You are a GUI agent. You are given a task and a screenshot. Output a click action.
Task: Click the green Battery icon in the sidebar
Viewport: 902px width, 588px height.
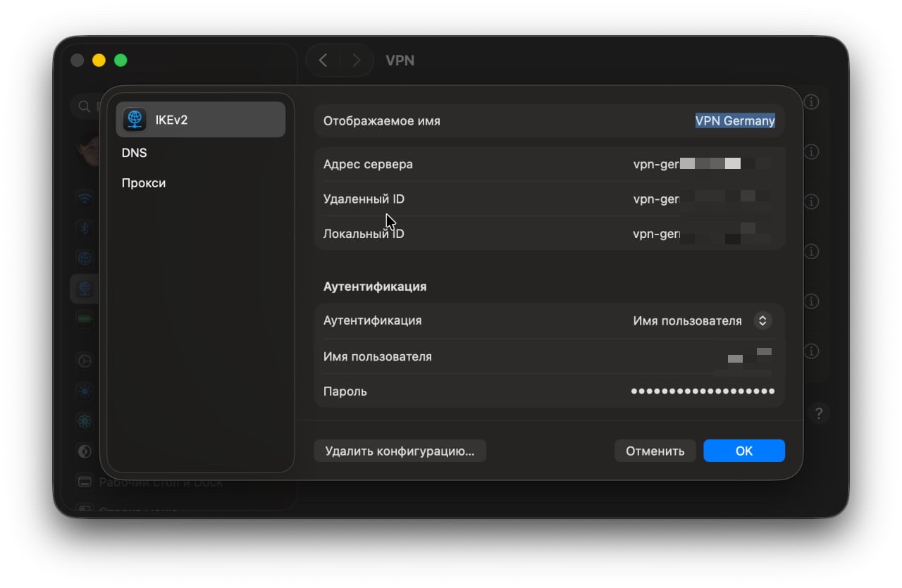click(x=85, y=318)
